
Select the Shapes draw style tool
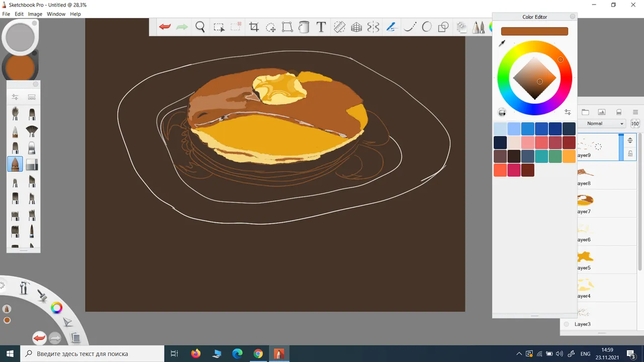pos(443,27)
